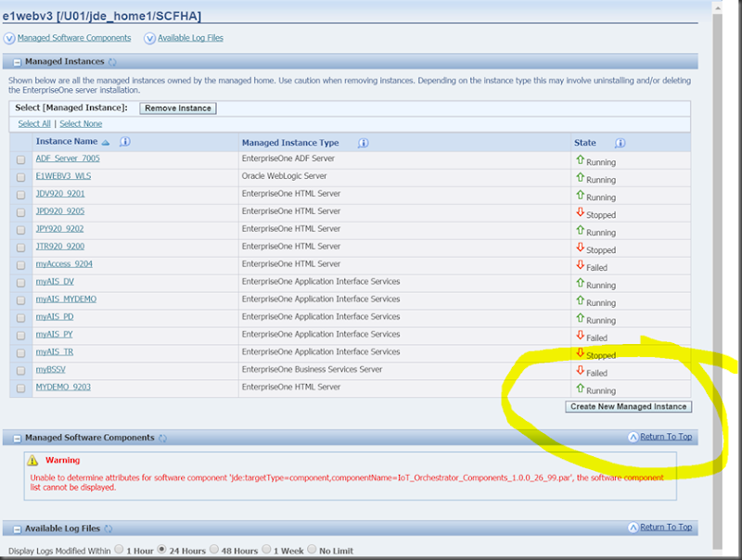
Task: Check the ADF_Server_7005 checkbox
Action: click(20, 159)
